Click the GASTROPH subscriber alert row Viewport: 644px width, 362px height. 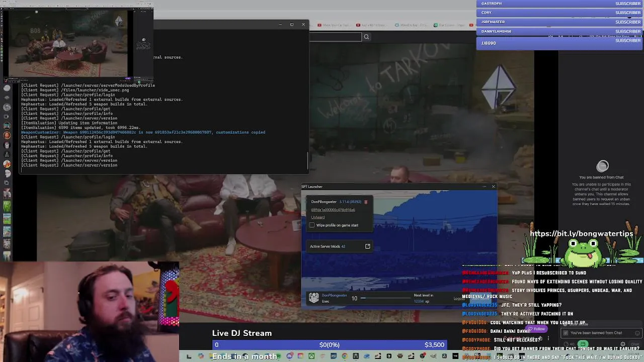coord(559,4)
